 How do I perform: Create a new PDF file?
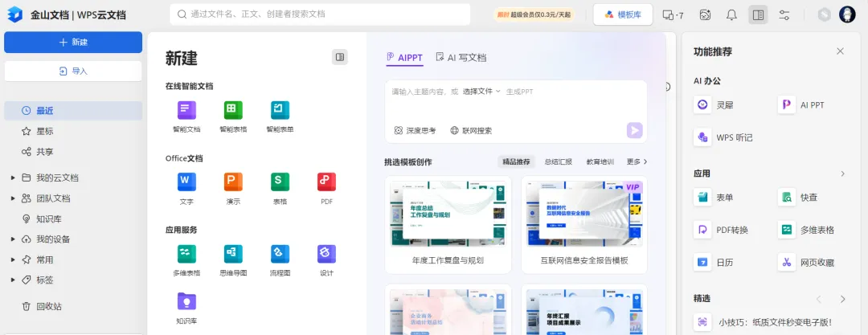point(326,188)
